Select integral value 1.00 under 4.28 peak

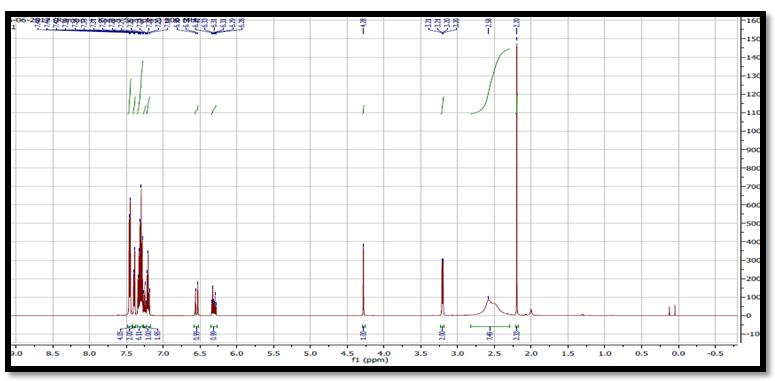pyautogui.click(x=363, y=335)
